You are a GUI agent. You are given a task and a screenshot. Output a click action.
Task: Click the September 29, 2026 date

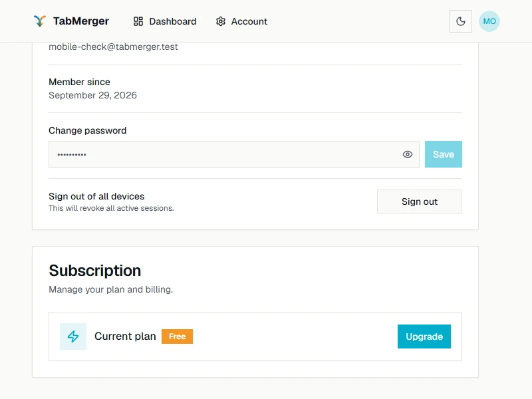[x=92, y=95]
